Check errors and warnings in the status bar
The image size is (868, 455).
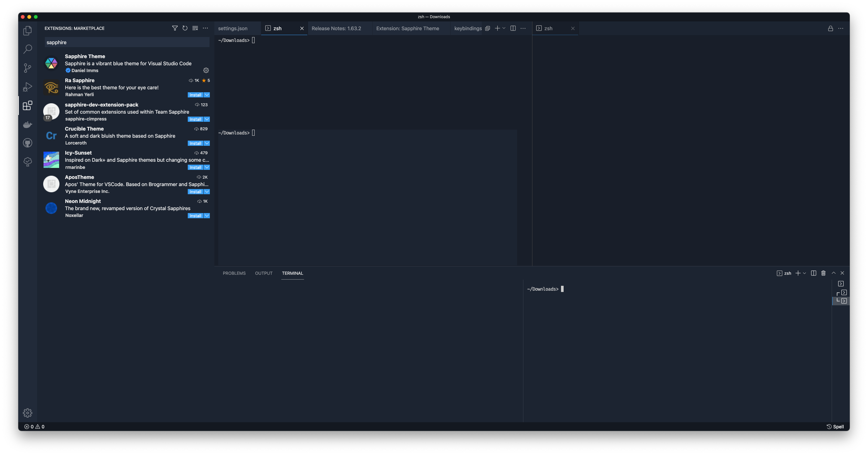click(x=34, y=426)
